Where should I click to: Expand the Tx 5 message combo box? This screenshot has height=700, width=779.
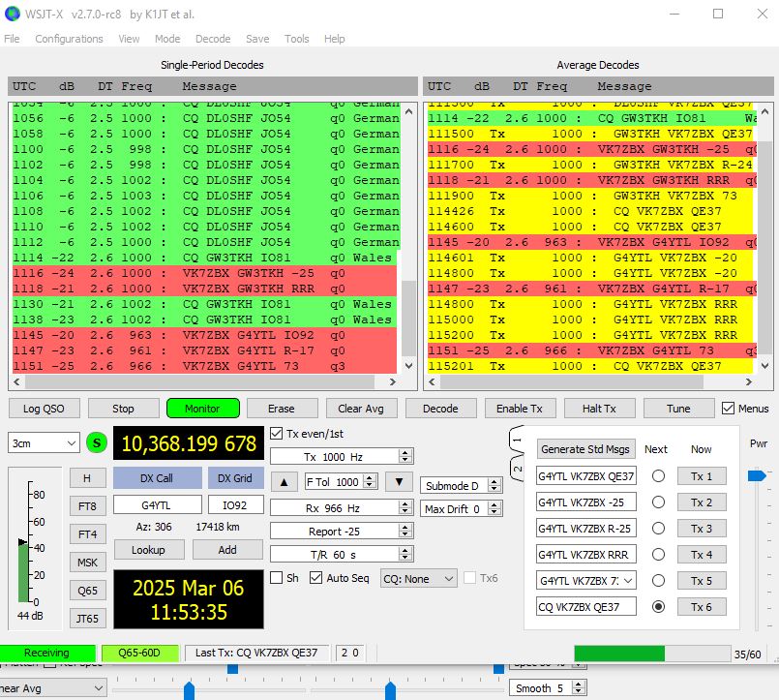tap(628, 580)
